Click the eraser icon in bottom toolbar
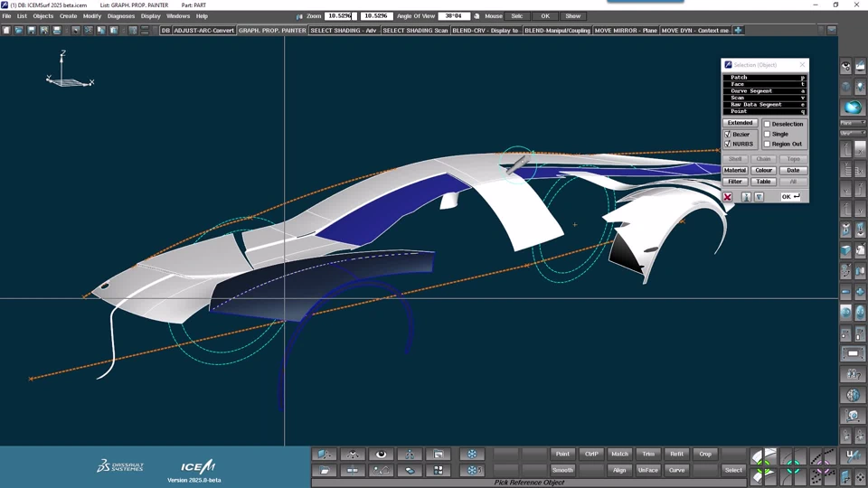The width and height of the screenshot is (868, 488). pos(410,470)
